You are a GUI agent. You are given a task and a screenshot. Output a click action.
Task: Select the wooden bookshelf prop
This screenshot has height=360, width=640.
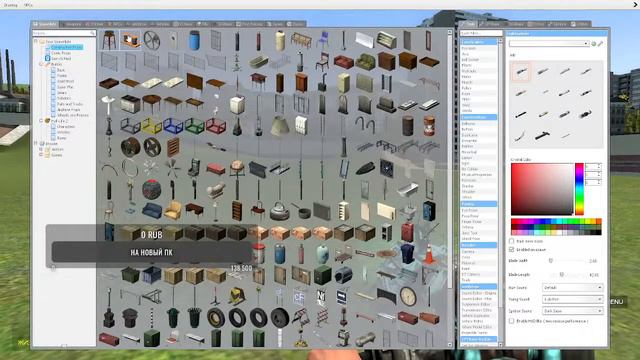click(x=237, y=211)
